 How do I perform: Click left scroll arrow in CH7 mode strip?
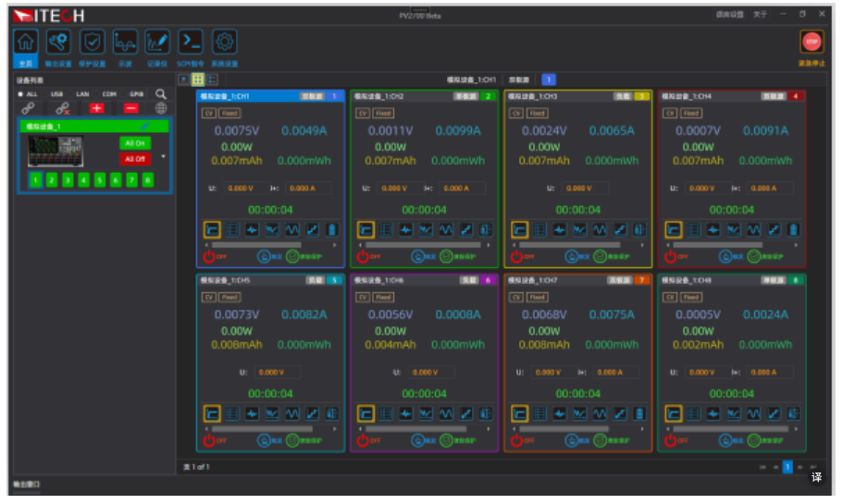click(512, 429)
